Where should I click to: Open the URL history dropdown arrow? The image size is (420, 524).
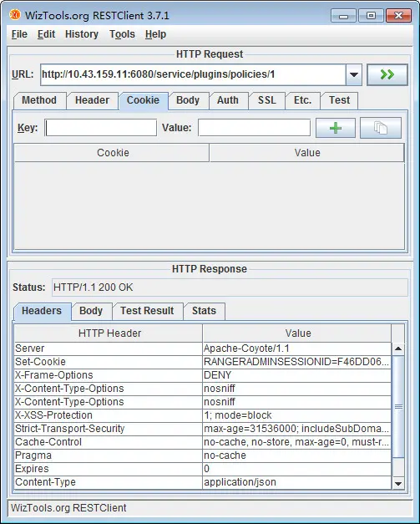354,74
